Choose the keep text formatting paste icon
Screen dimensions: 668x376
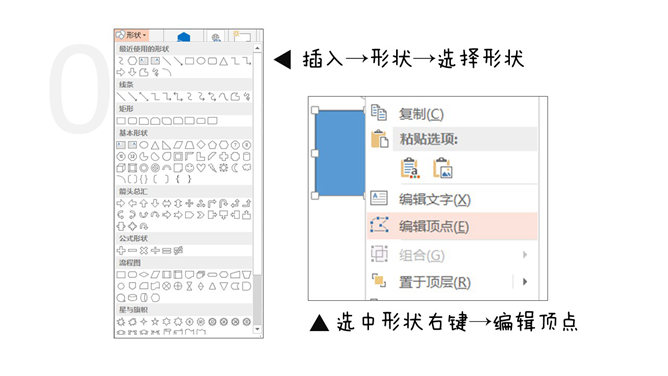pos(410,168)
